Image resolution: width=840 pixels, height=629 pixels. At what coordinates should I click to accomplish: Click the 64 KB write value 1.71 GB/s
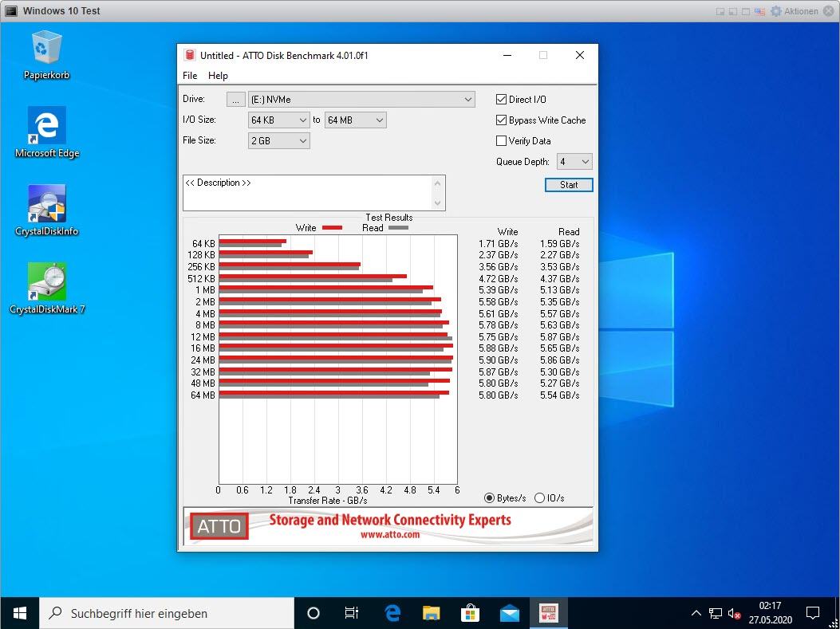click(499, 244)
